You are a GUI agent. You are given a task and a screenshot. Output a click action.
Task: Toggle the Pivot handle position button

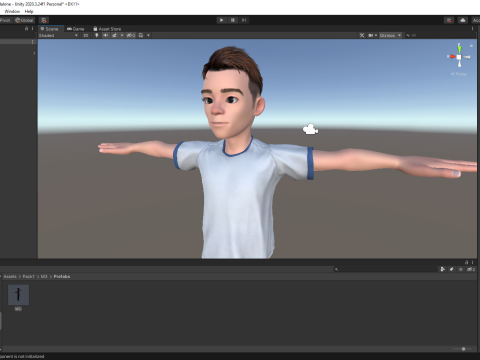(6, 20)
